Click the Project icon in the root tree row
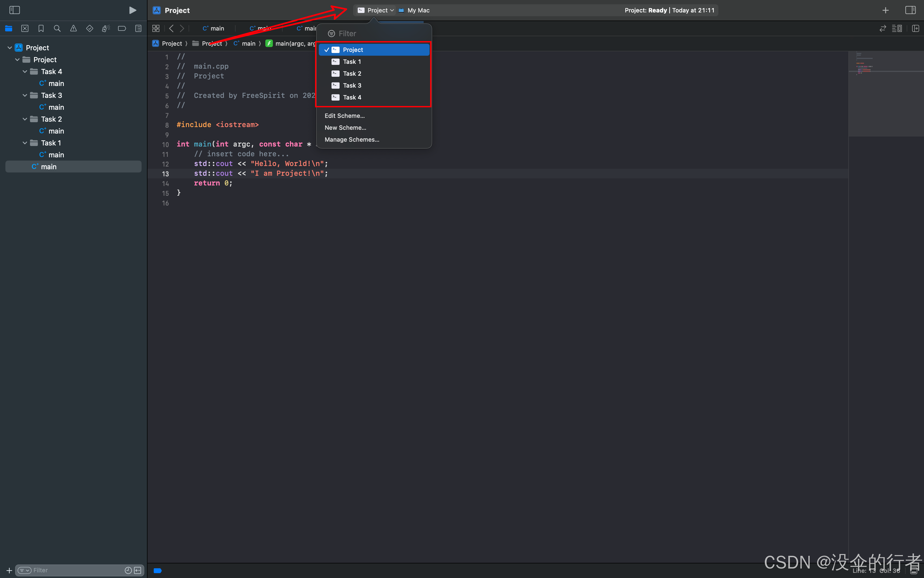Viewport: 924px width, 578px height. [x=19, y=48]
